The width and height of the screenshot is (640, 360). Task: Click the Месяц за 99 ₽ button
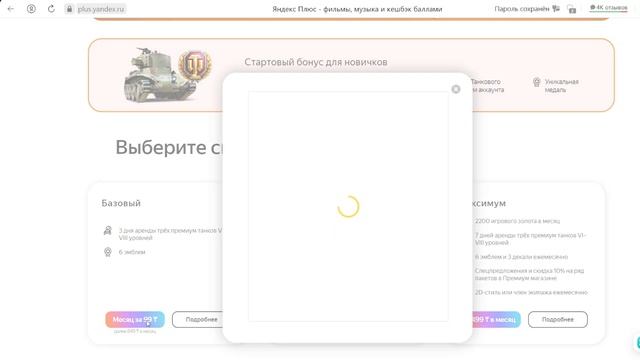[135, 319]
